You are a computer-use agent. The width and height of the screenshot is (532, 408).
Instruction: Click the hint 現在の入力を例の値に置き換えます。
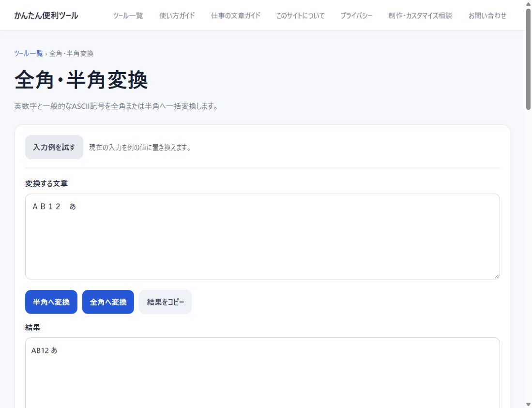141,148
